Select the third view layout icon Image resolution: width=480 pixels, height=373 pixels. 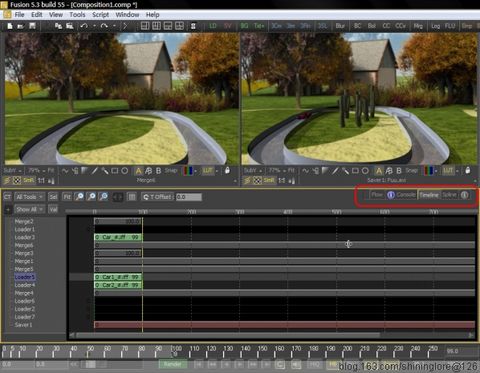coord(168,26)
